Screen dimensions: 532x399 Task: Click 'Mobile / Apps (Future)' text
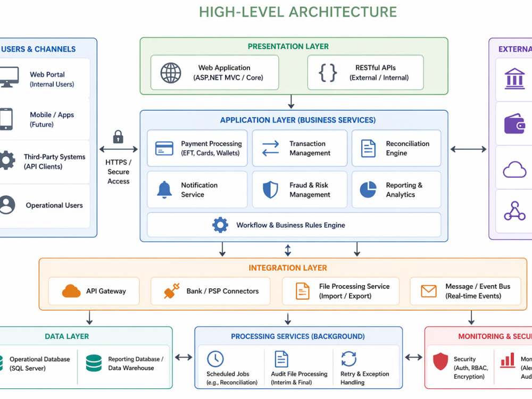pos(52,119)
